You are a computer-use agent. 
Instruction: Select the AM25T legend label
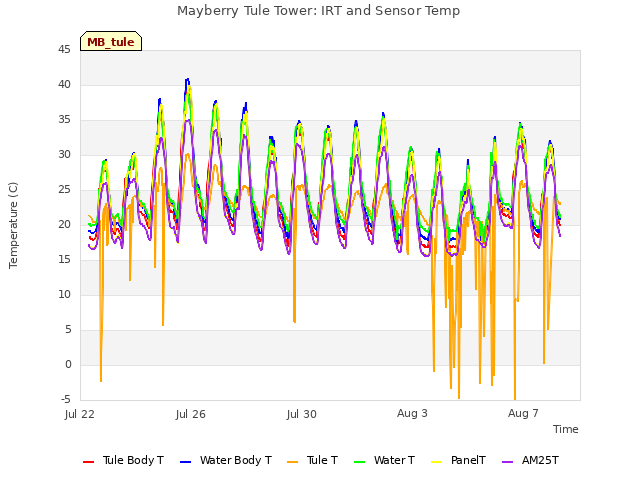[540, 460]
